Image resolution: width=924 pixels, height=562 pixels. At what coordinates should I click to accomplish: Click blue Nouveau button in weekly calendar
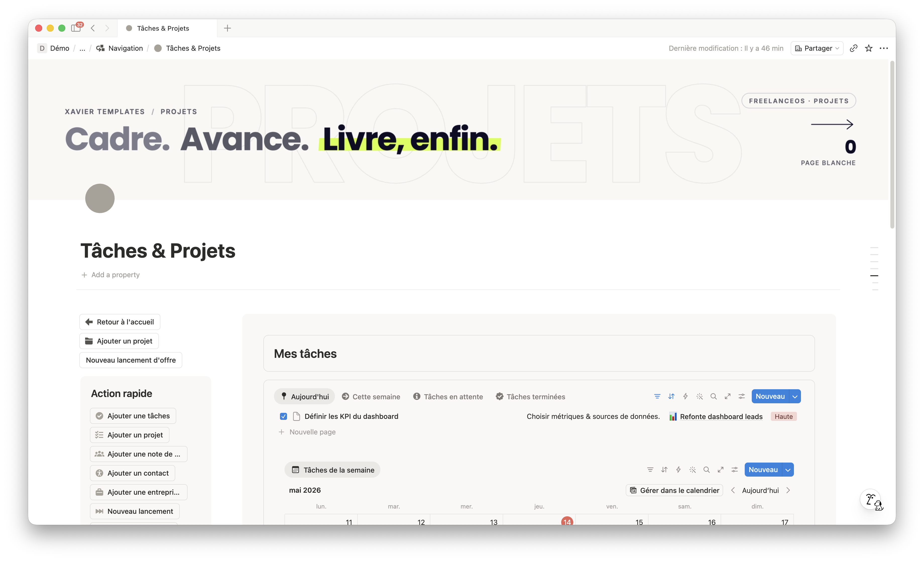(763, 470)
